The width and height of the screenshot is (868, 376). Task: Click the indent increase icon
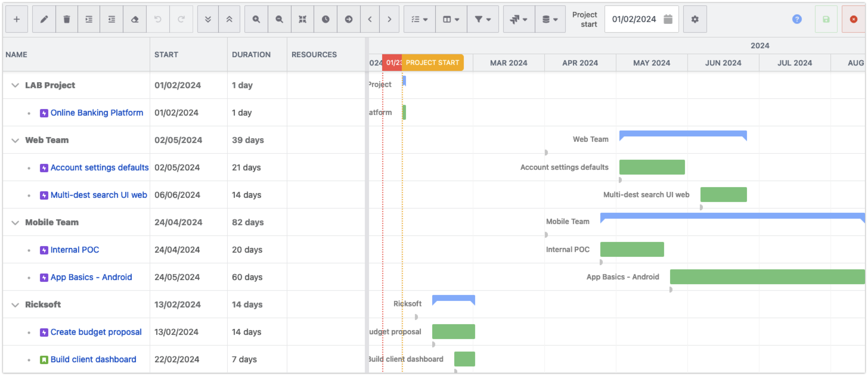[89, 19]
